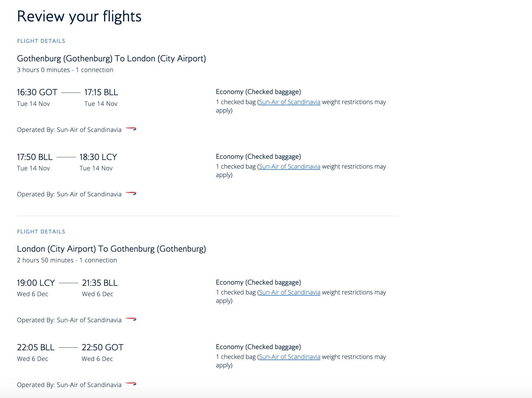Click the 18:30 LCY arrival time

98,157
